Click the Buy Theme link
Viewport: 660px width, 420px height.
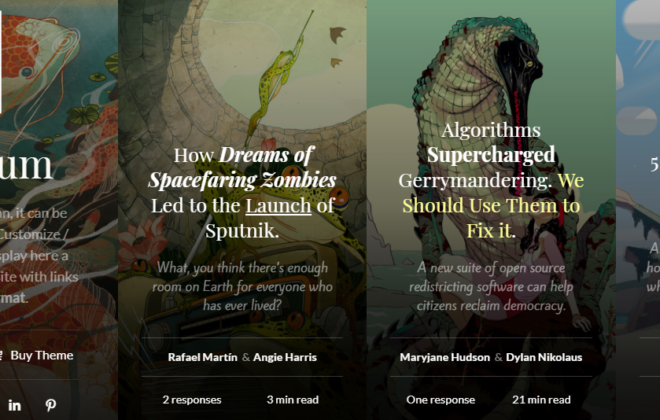click(42, 356)
